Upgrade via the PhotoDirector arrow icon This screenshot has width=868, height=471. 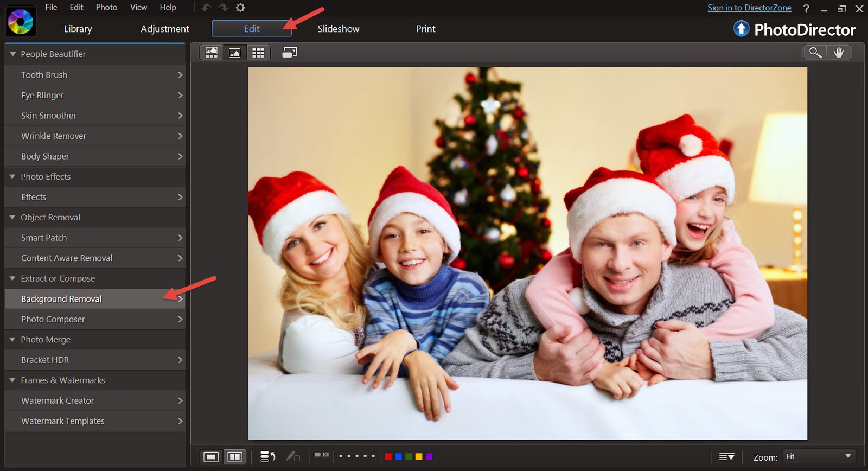tap(741, 28)
